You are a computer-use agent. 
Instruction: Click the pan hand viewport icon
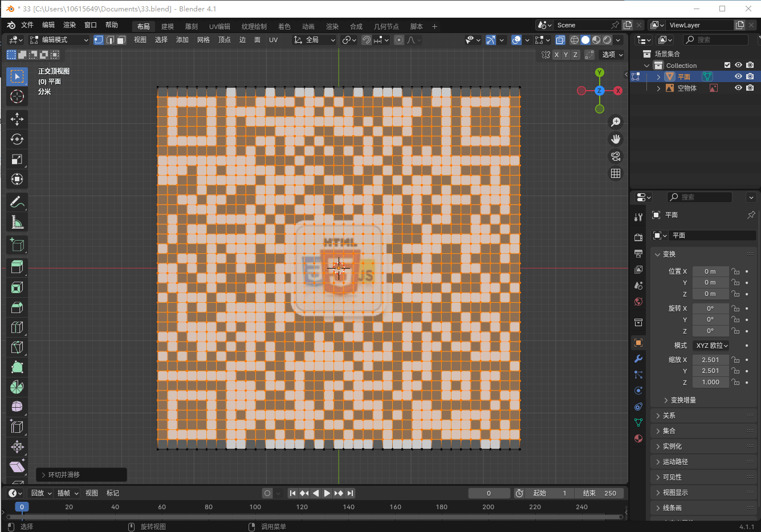tap(616, 139)
